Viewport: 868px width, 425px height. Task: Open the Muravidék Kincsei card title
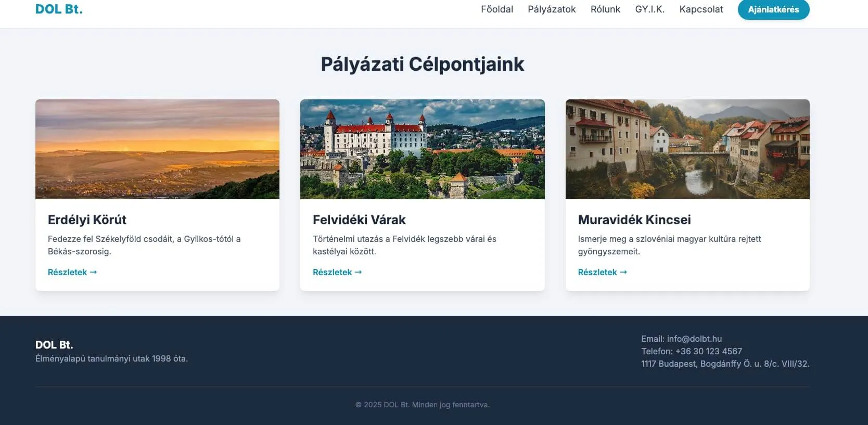(634, 220)
